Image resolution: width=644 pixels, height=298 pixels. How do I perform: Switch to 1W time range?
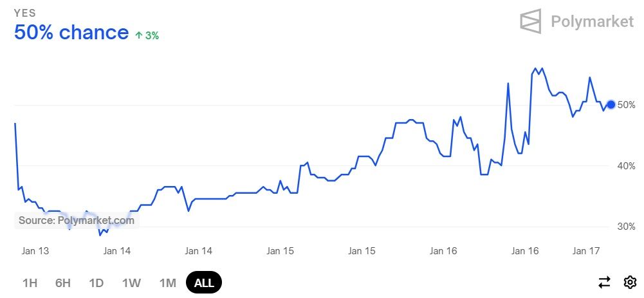(x=131, y=283)
